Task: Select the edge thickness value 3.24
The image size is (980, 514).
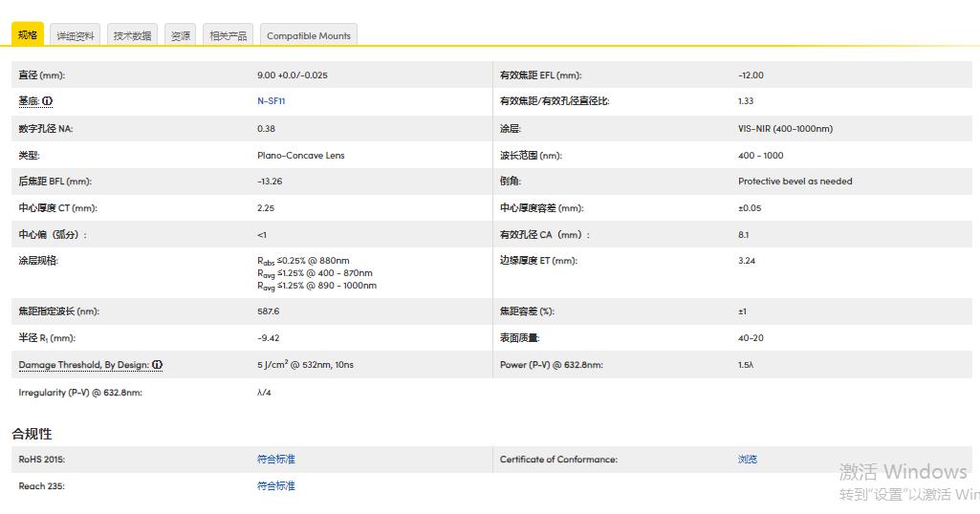Action: tap(747, 261)
